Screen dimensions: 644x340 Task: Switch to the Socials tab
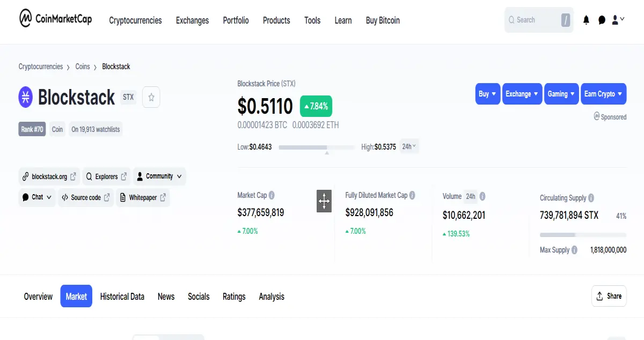199,297
